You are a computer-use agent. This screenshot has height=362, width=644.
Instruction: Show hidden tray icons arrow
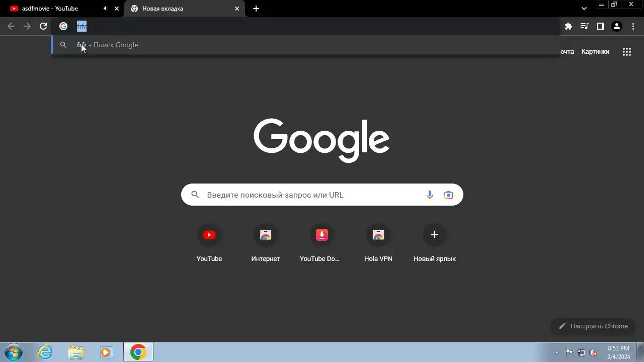pyautogui.click(x=556, y=352)
